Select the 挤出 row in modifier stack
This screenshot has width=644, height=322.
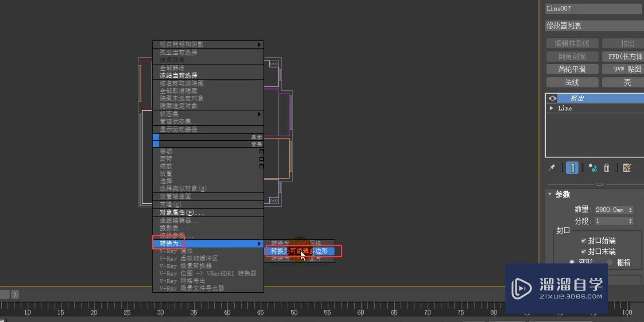point(595,98)
